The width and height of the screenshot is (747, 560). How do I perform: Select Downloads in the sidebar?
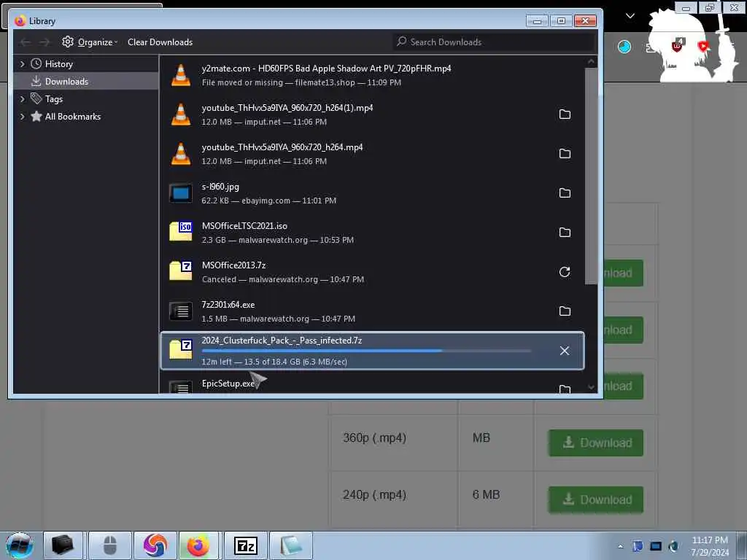point(86,82)
